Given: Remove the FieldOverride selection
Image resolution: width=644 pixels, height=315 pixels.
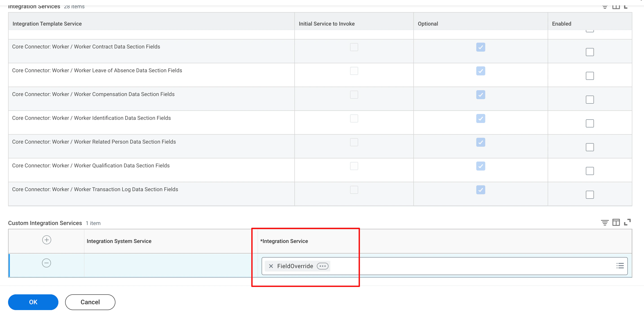Looking at the screenshot, I should pos(271,266).
